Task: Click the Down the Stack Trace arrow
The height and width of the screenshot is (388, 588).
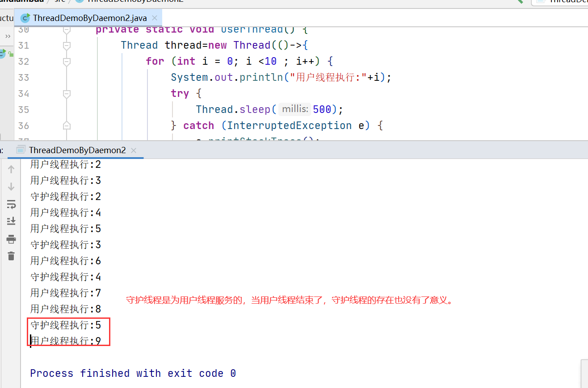Action: pyautogui.click(x=11, y=187)
